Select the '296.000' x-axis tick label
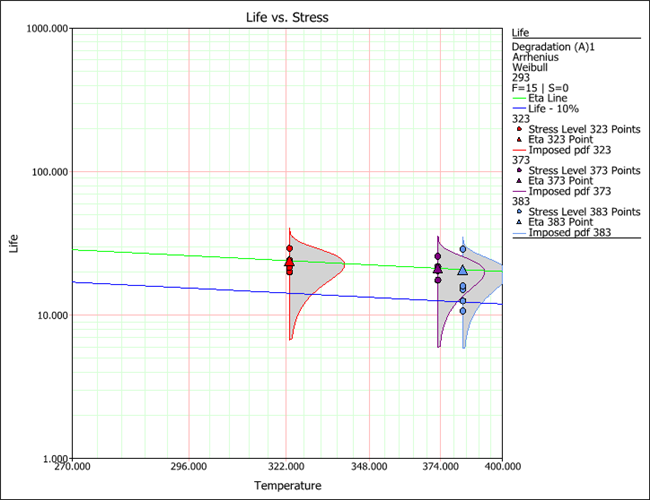Viewport: 650px width, 500px height. [x=189, y=466]
